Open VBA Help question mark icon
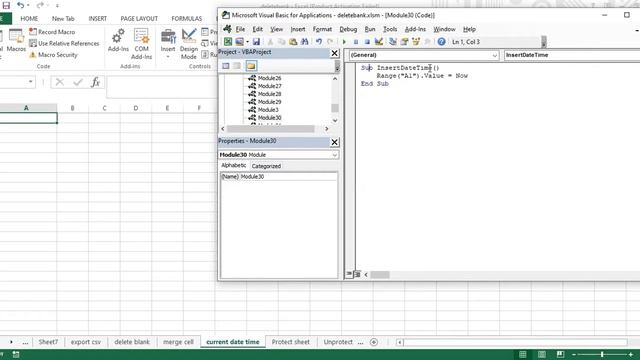 [x=441, y=42]
